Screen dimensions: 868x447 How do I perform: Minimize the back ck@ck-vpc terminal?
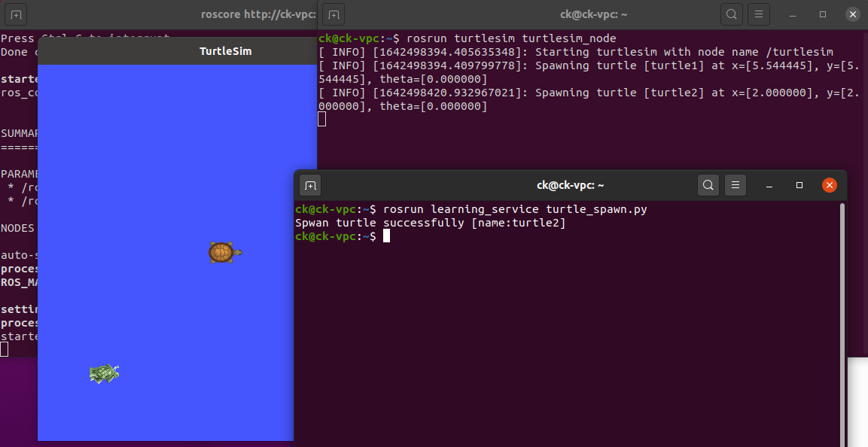point(793,14)
